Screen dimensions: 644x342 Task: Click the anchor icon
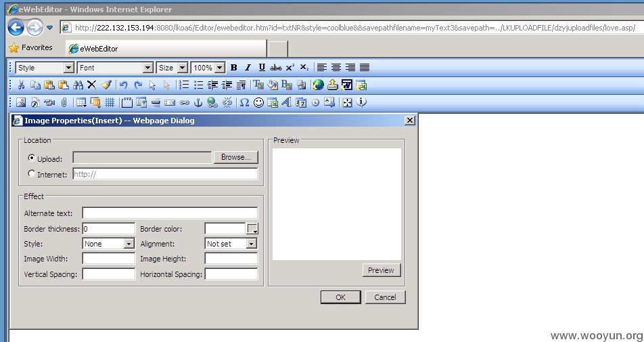tap(198, 102)
